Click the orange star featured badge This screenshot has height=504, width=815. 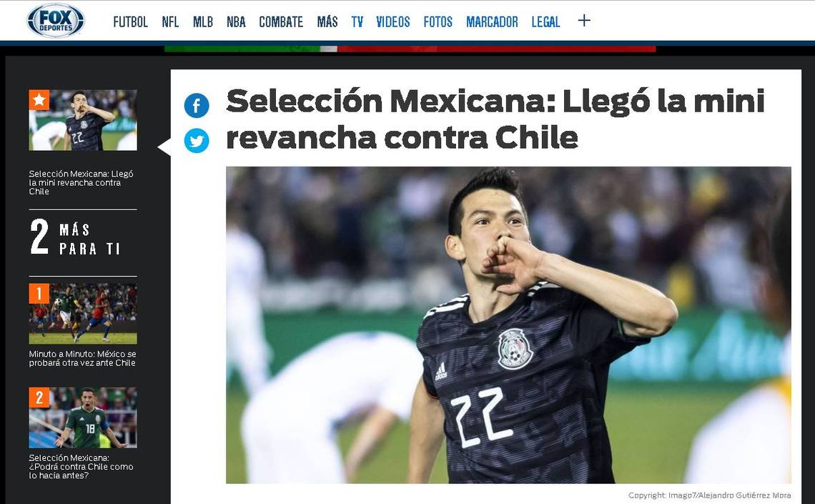[x=39, y=100]
